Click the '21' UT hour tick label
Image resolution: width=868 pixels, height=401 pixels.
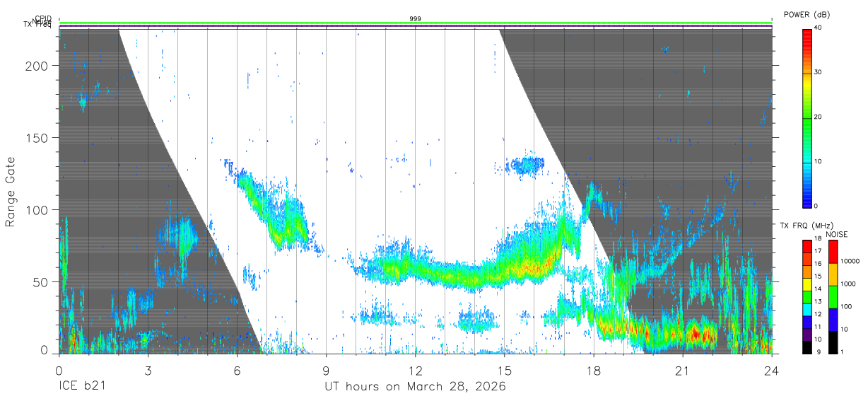click(x=683, y=370)
